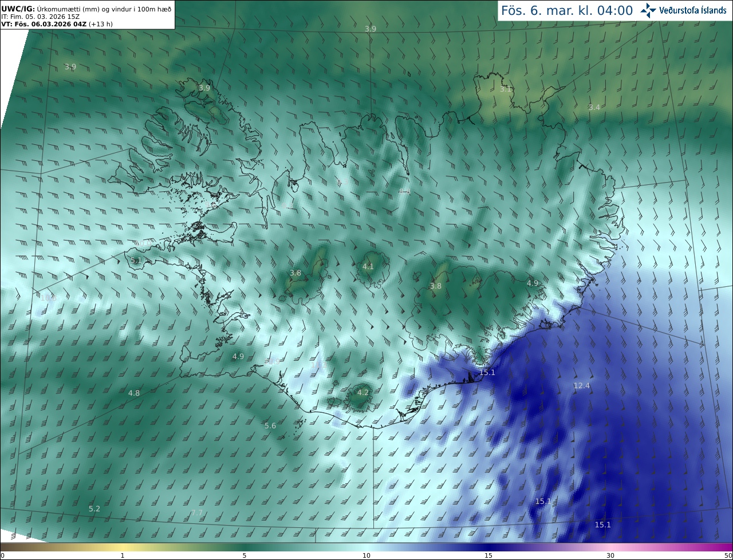Screen dimensions: 733x560
Task: Click the 4.1 value on the glacier
Action: coord(368,266)
